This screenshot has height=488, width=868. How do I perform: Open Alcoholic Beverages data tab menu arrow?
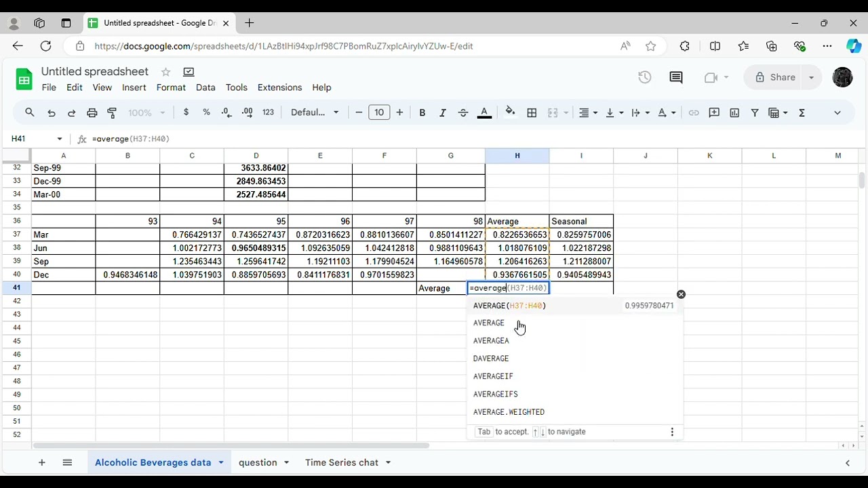pyautogui.click(x=221, y=462)
